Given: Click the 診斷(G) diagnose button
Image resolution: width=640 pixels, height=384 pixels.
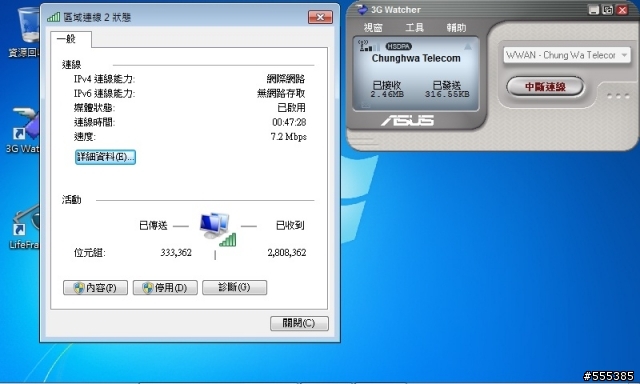Looking at the screenshot, I should tap(234, 287).
